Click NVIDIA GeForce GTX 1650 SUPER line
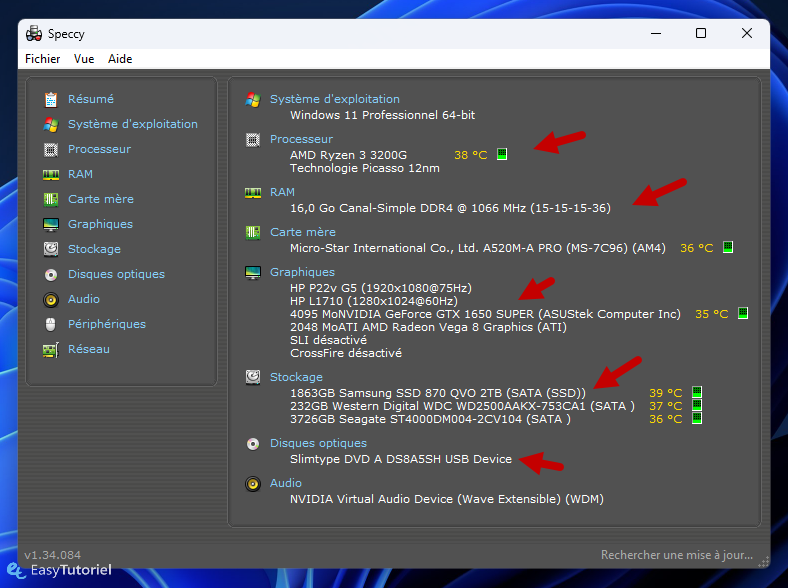The width and height of the screenshot is (788, 588). [x=485, y=314]
